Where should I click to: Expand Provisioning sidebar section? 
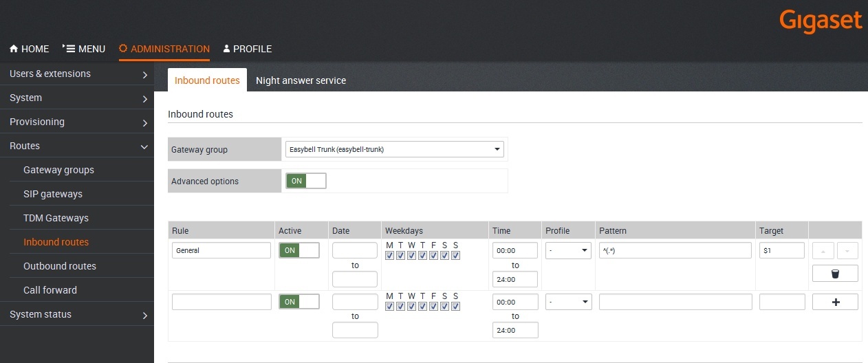tap(77, 122)
